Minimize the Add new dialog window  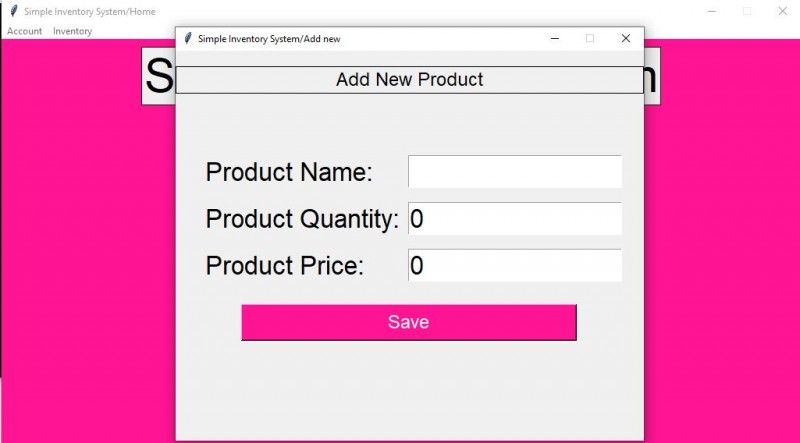tap(555, 38)
